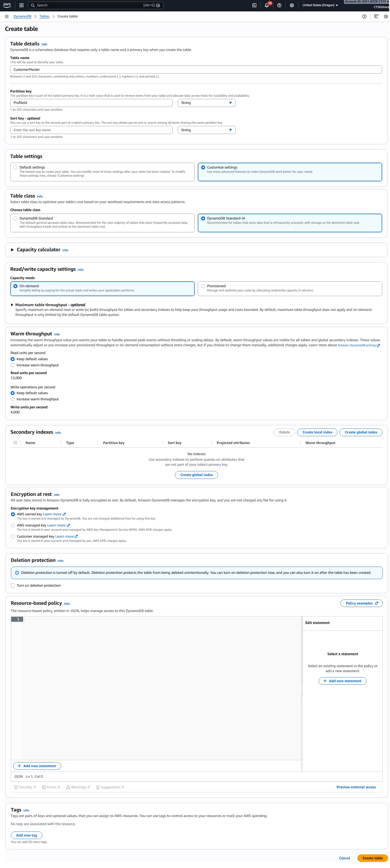Click the sort key name field

coord(92,130)
